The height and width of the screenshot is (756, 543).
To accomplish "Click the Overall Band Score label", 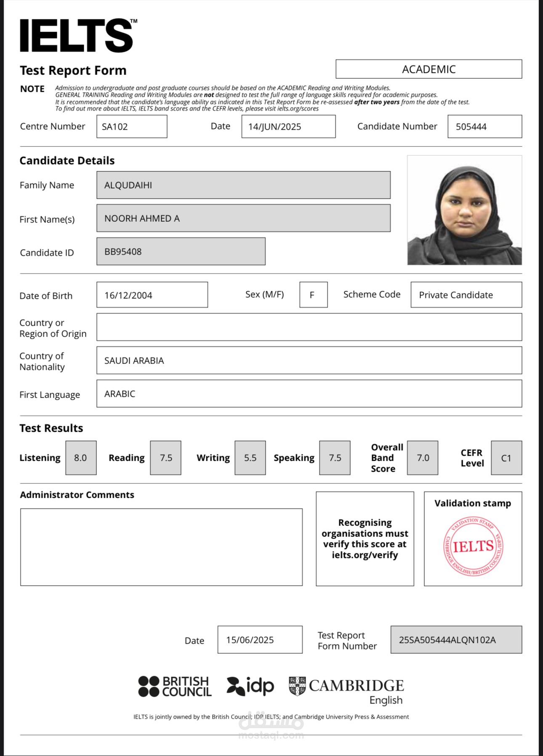I will click(x=387, y=458).
